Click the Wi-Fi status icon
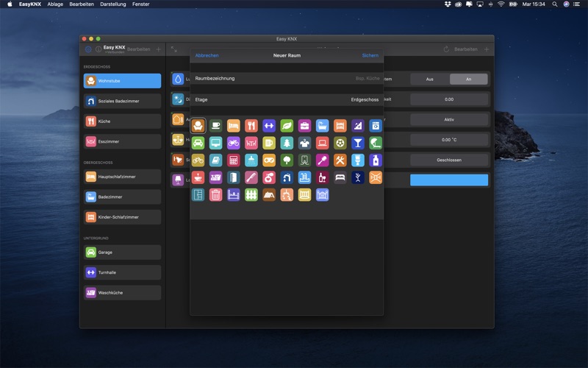The height and width of the screenshot is (368, 588). click(501, 4)
